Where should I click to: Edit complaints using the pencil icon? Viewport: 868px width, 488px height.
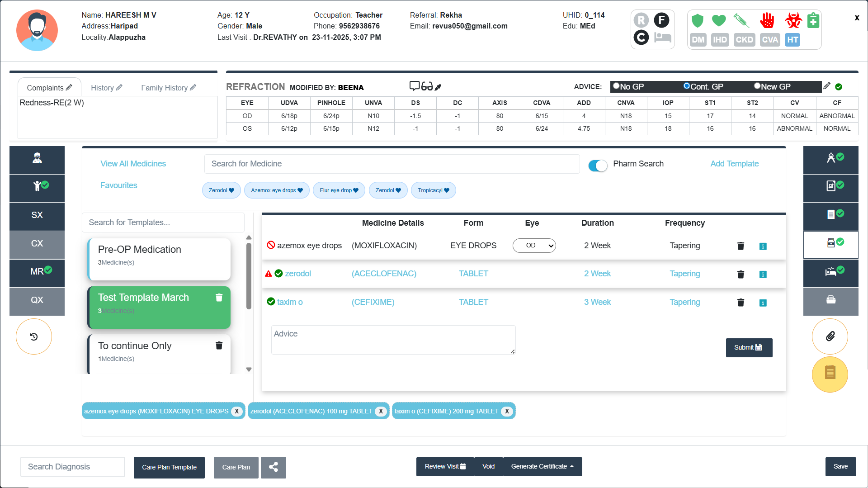point(69,87)
